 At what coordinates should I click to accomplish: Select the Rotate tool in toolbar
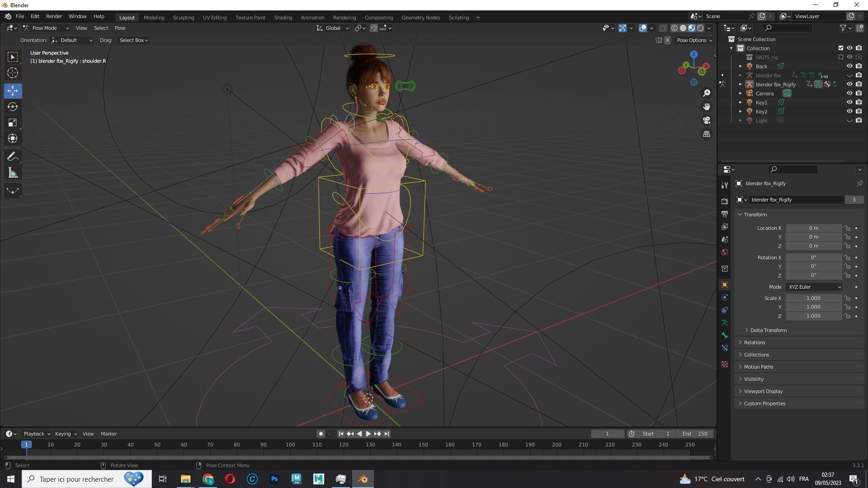point(13,107)
